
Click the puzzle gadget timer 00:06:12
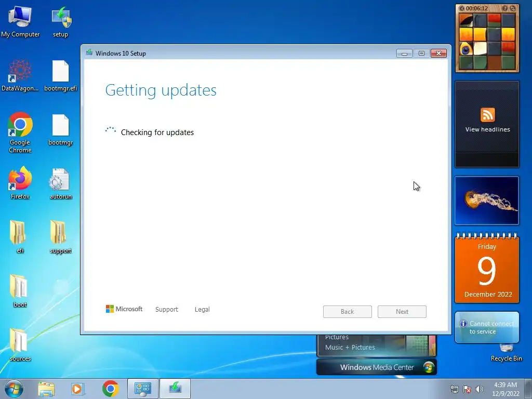point(477,8)
